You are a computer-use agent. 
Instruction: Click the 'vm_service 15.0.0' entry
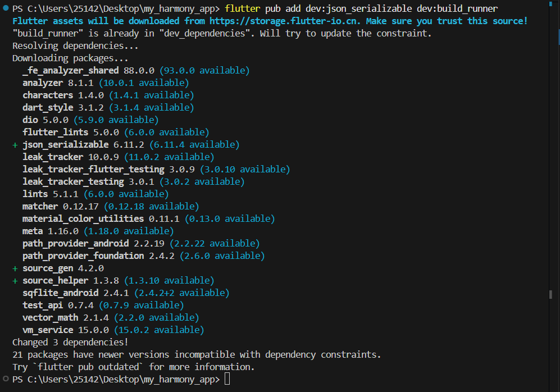(66, 330)
